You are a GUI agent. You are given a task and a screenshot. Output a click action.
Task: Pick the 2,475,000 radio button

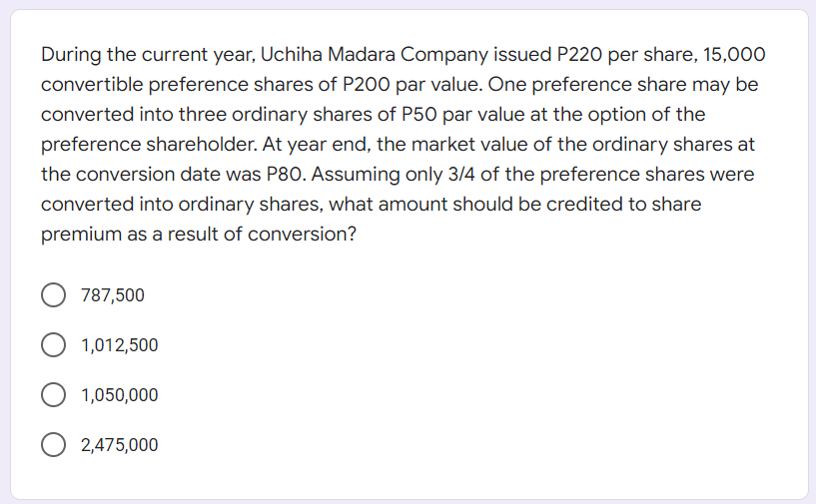pyautogui.click(x=53, y=445)
